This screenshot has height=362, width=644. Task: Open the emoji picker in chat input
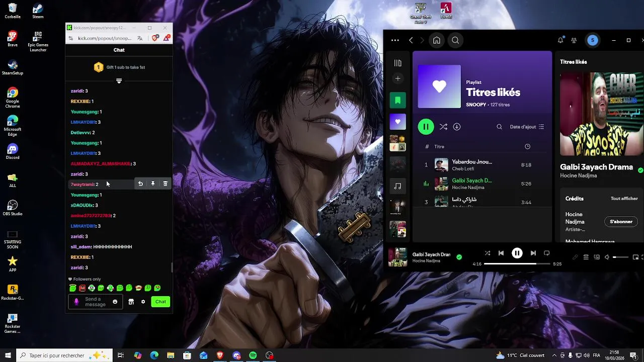click(x=115, y=302)
